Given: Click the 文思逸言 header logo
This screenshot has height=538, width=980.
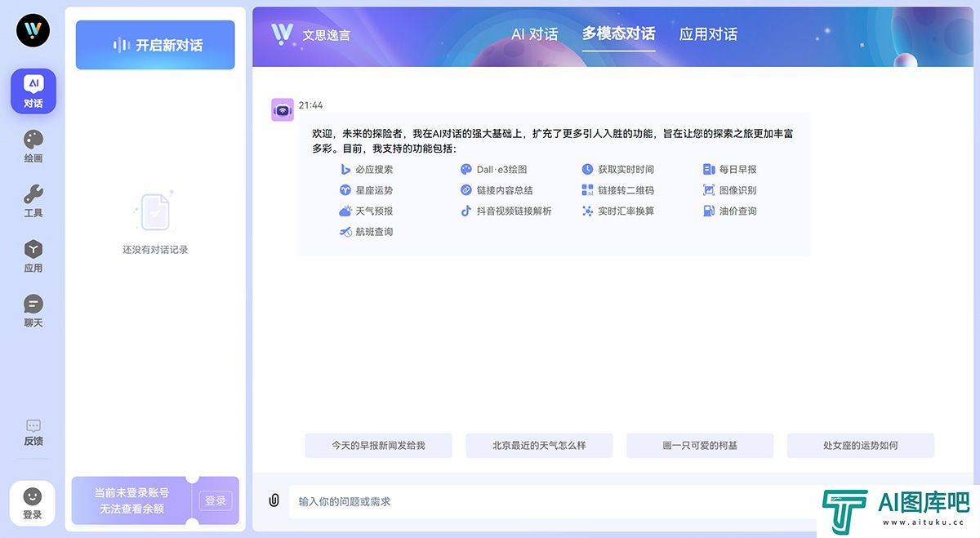Looking at the screenshot, I should tap(310, 34).
